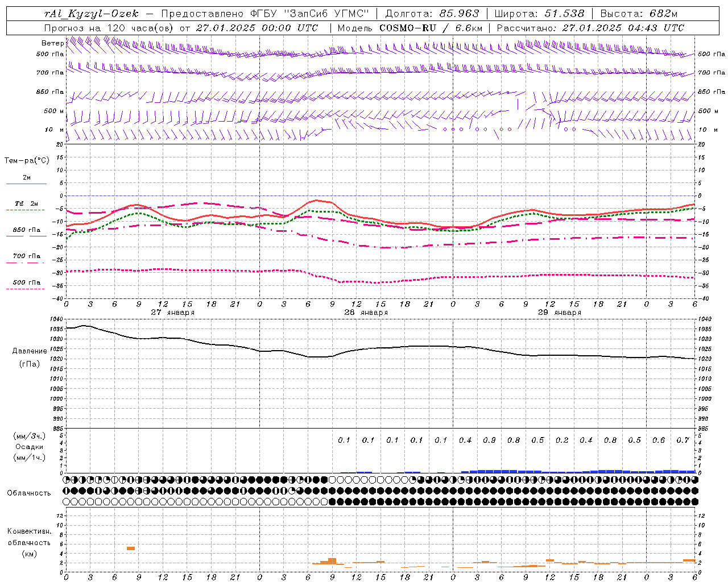The width and height of the screenshot is (728, 582).
Task: Click the date label 27 января
Action: tap(172, 313)
